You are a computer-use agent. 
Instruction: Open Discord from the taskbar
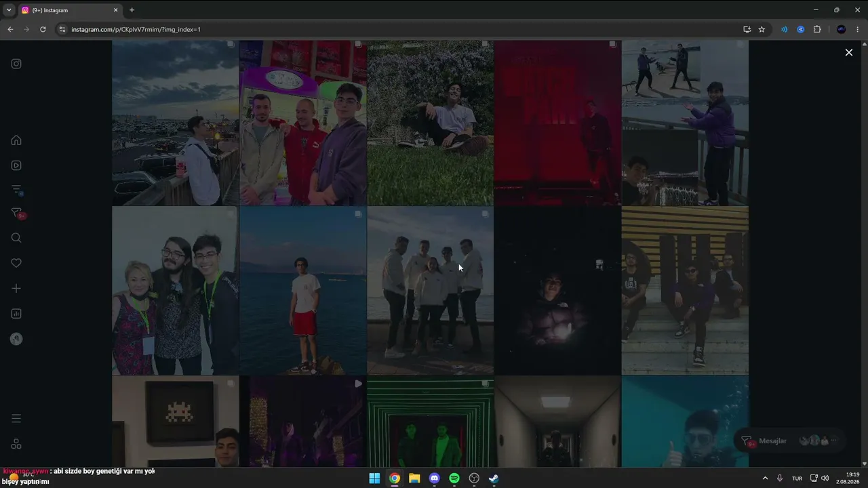click(434, 479)
